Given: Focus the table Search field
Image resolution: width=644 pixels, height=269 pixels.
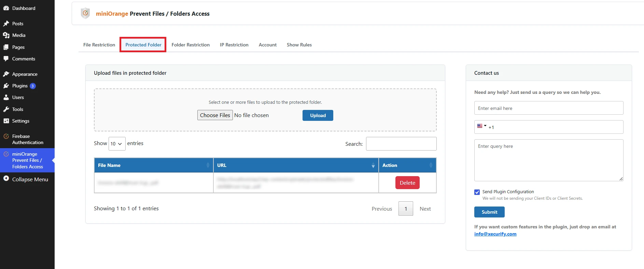Looking at the screenshot, I should (401, 144).
